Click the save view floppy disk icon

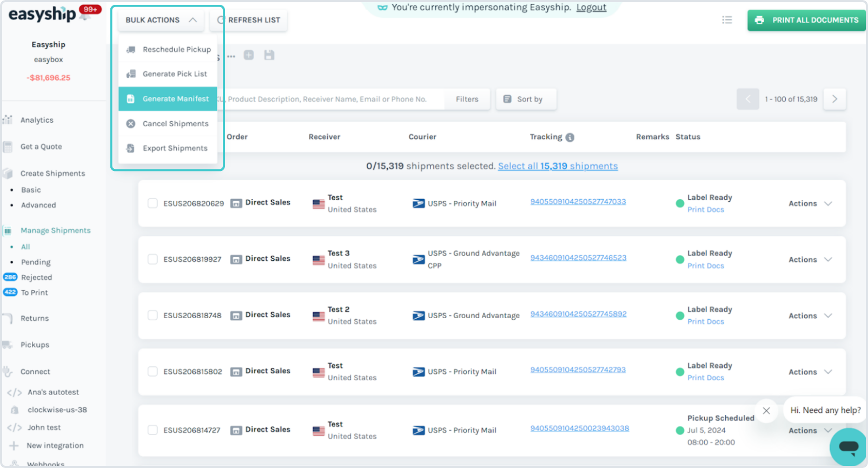[269, 55]
